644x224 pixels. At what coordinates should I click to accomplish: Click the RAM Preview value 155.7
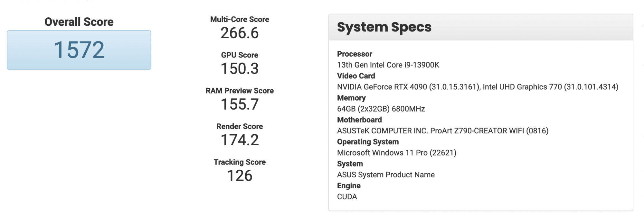click(x=240, y=104)
